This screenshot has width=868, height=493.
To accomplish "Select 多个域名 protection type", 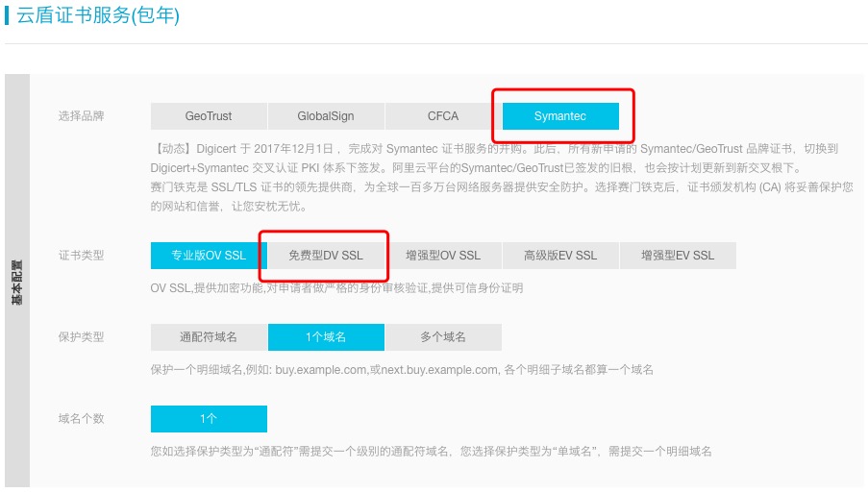I will coord(443,337).
